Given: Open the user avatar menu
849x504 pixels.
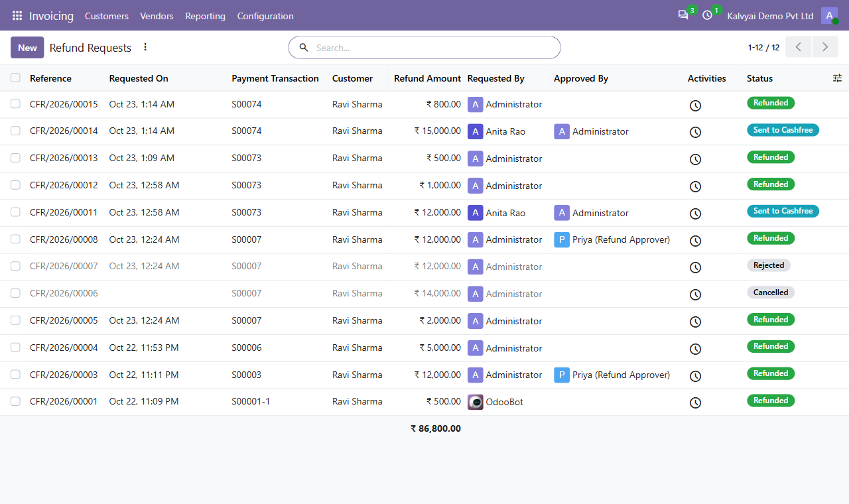Looking at the screenshot, I should click(x=829, y=15).
